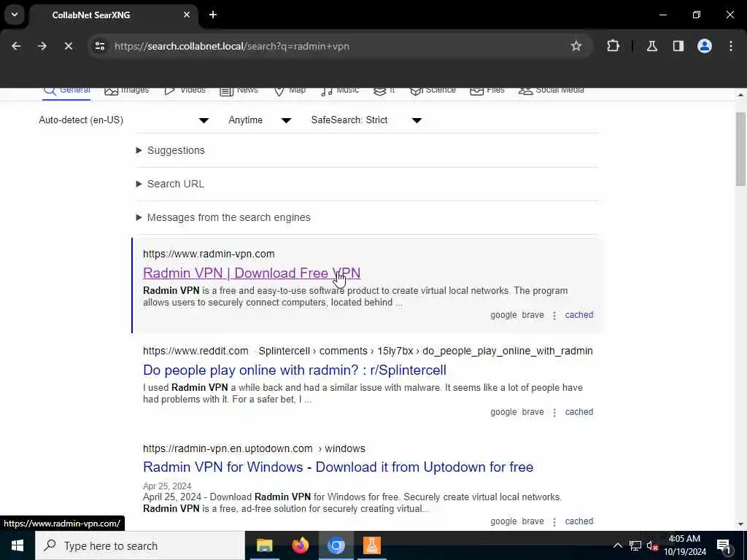Image resolution: width=747 pixels, height=560 pixels.
Task: Show hidden system tray icons
Action: [617, 545]
